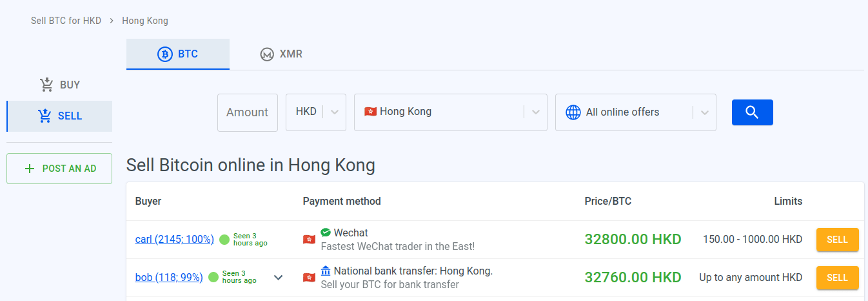Click the Price/BTC column header
Viewport: 868px width, 301px height.
pyautogui.click(x=608, y=202)
